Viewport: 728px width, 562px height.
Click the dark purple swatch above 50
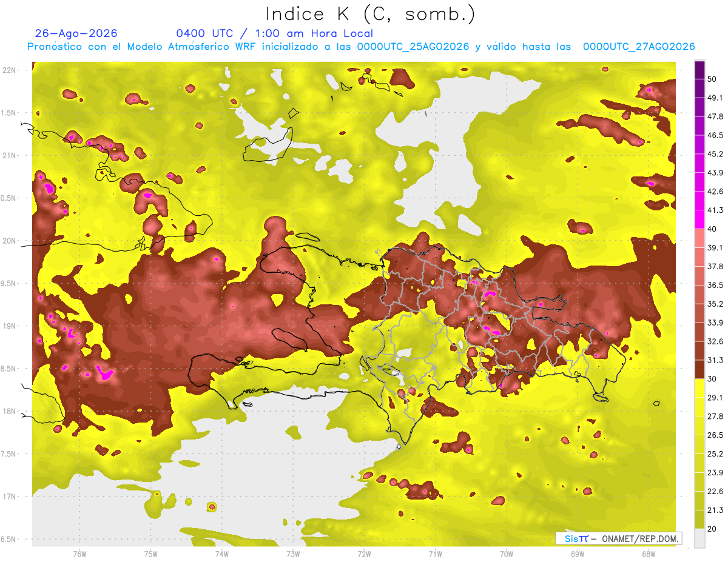coord(699,70)
